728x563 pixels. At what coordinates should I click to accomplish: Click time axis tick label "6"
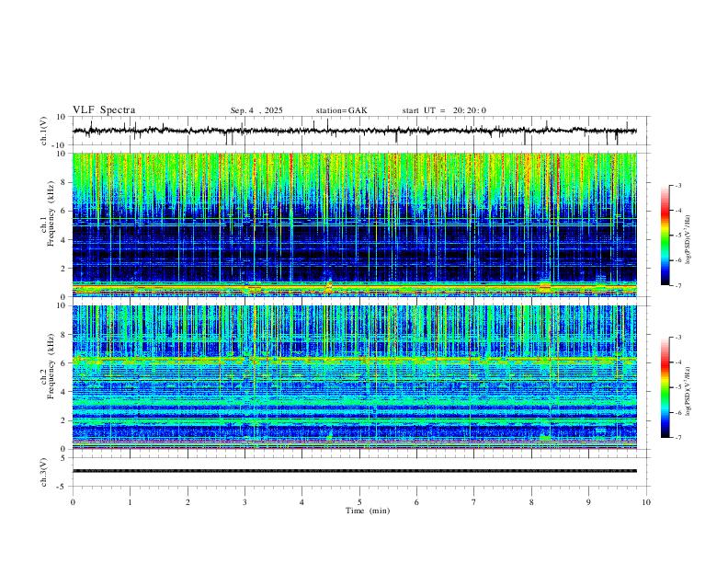coord(416,502)
